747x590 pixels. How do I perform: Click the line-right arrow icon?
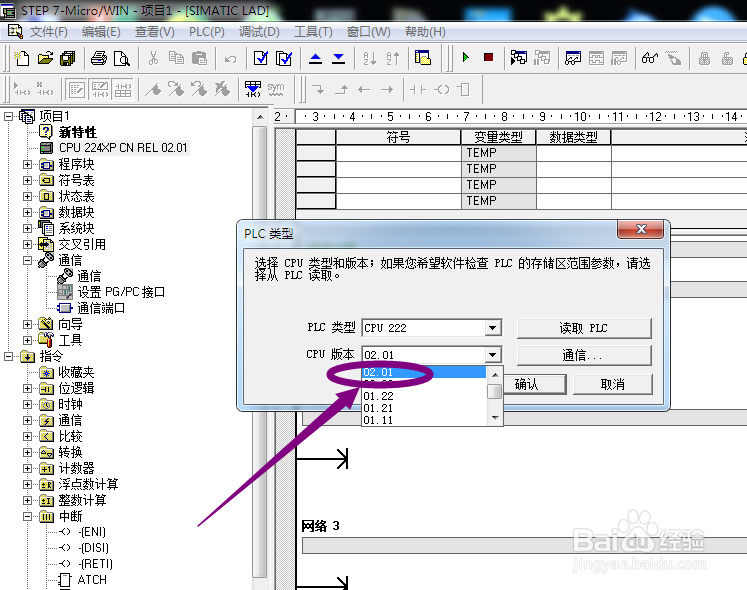pos(387,89)
